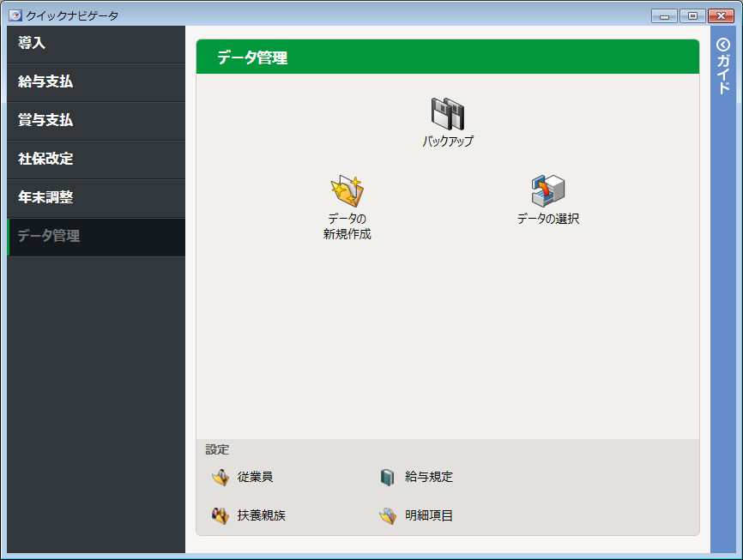The image size is (743, 560).
Task: Click the データの選択 text label
Action: pos(548,219)
